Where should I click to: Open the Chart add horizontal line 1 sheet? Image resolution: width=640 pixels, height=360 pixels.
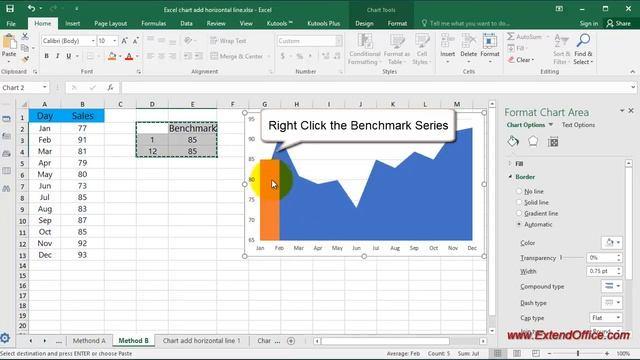[x=201, y=340]
